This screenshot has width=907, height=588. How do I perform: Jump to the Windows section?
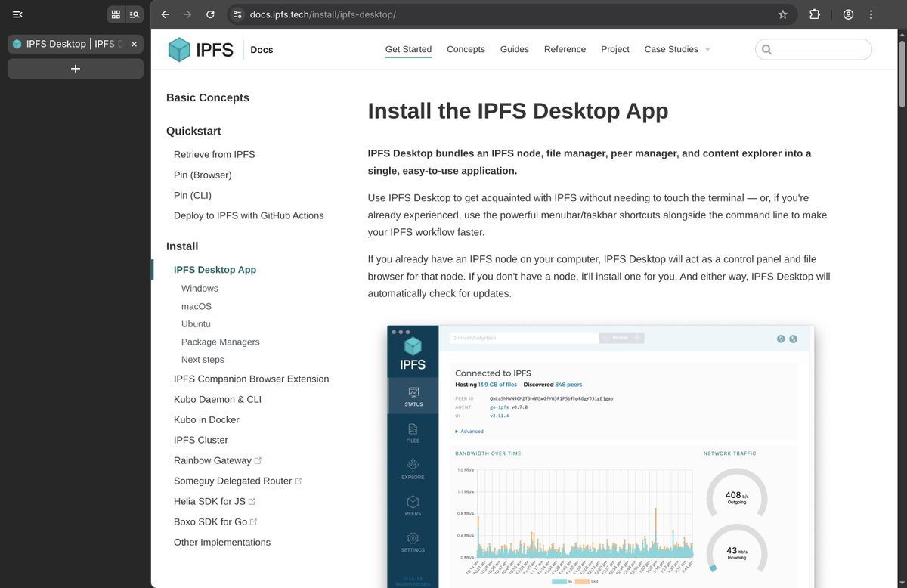200,289
